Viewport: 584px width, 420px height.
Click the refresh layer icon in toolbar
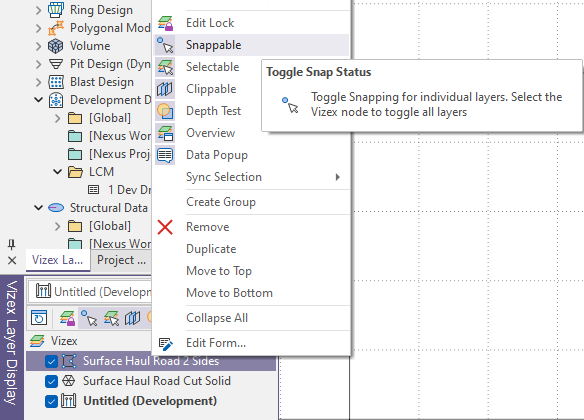[39, 318]
